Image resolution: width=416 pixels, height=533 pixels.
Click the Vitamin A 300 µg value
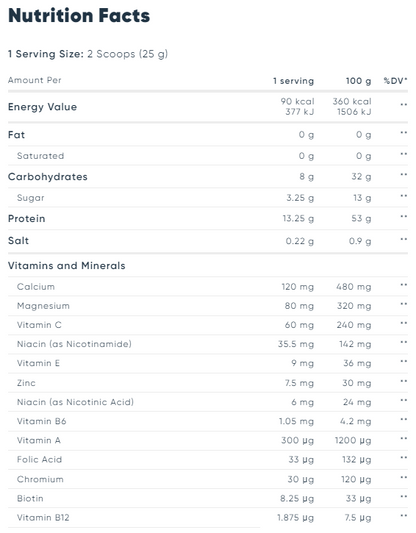point(297,441)
